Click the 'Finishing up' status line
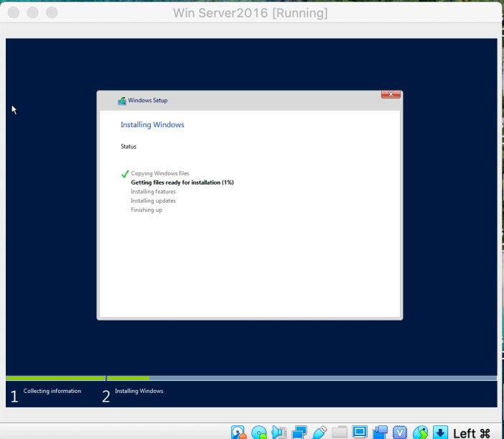 pyautogui.click(x=146, y=210)
